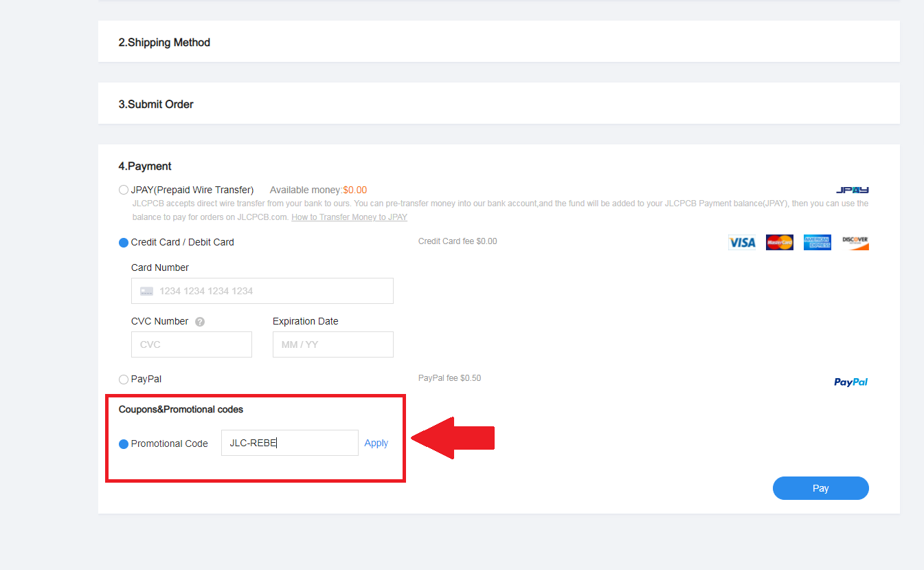924x570 pixels.
Task: Collapse the 4.Payment section header
Action: click(145, 166)
